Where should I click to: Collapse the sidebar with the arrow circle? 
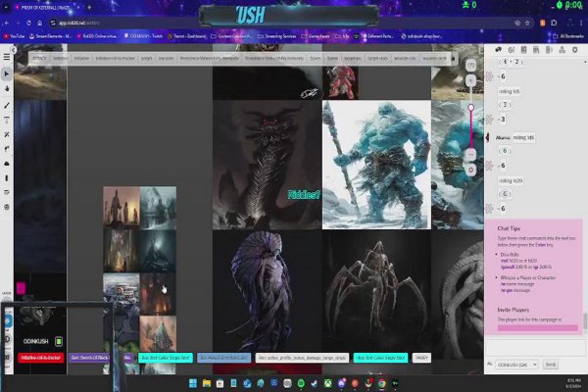tap(13, 50)
